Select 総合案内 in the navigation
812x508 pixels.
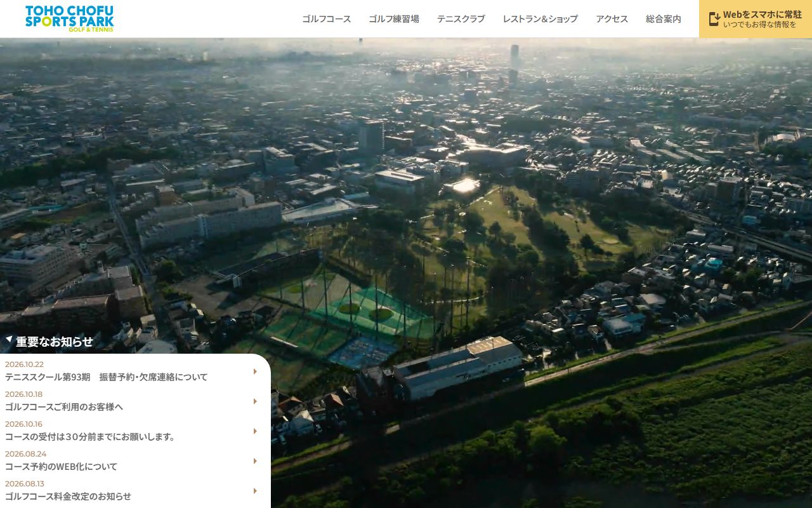click(664, 19)
